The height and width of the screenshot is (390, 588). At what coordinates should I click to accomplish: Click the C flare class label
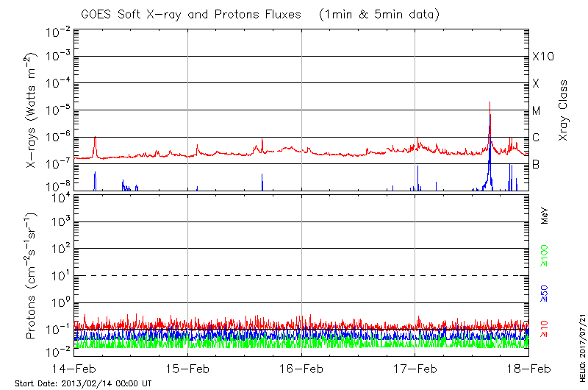(536, 138)
